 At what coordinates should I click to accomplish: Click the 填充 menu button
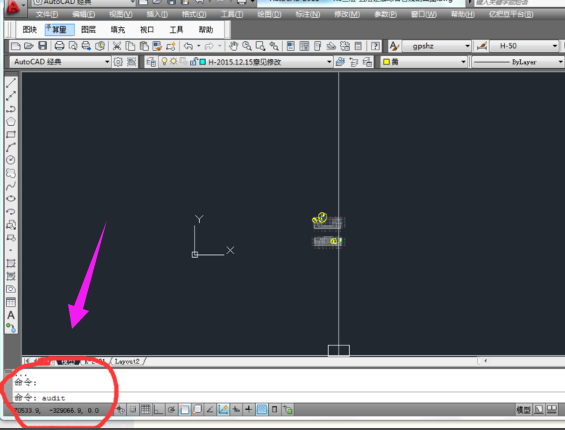pos(118,30)
